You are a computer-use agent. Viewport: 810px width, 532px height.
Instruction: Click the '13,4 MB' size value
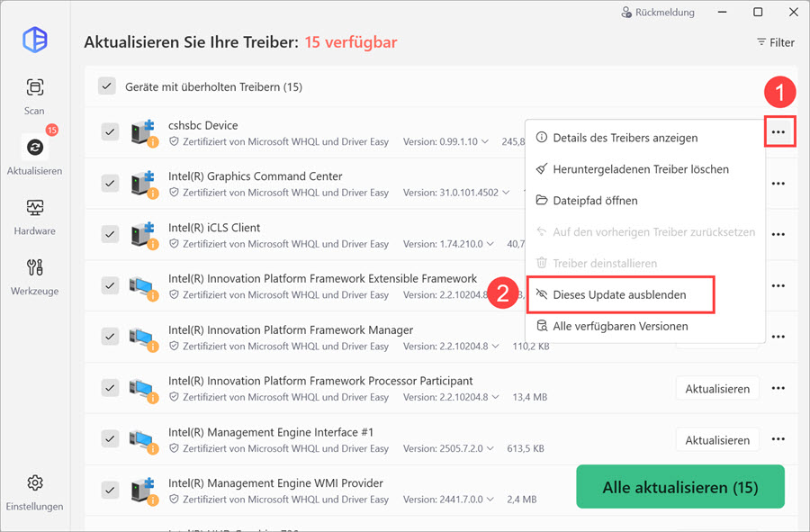pos(529,397)
